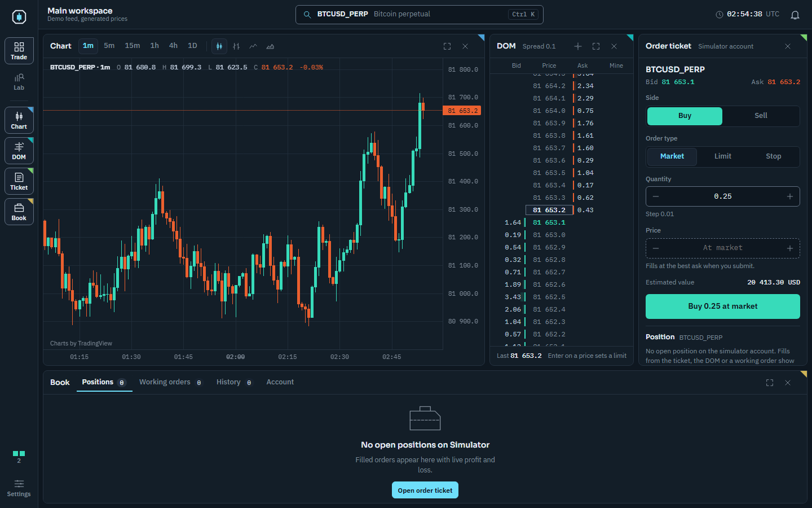The width and height of the screenshot is (812, 508).
Task: Close the Order ticket panel
Action: [788, 46]
